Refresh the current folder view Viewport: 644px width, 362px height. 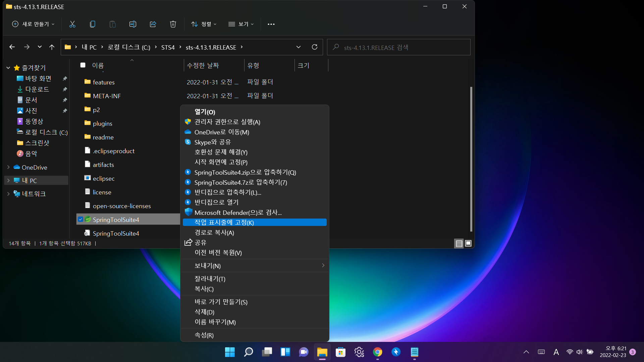[315, 47]
